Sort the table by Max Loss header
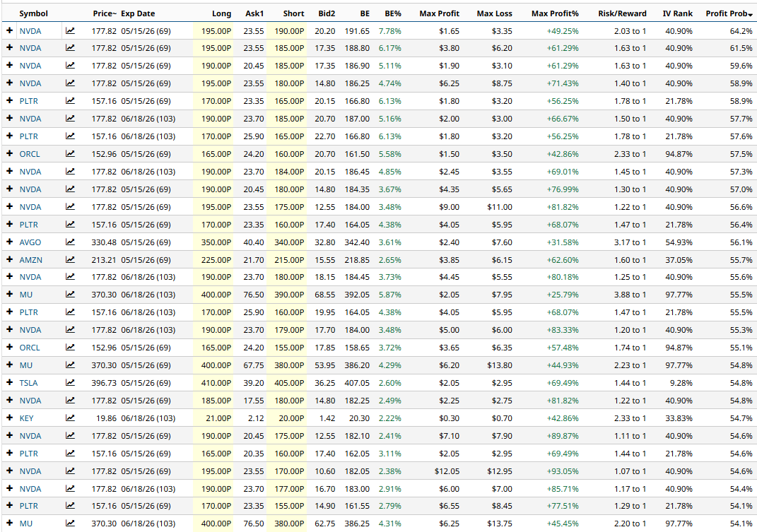 click(x=494, y=13)
